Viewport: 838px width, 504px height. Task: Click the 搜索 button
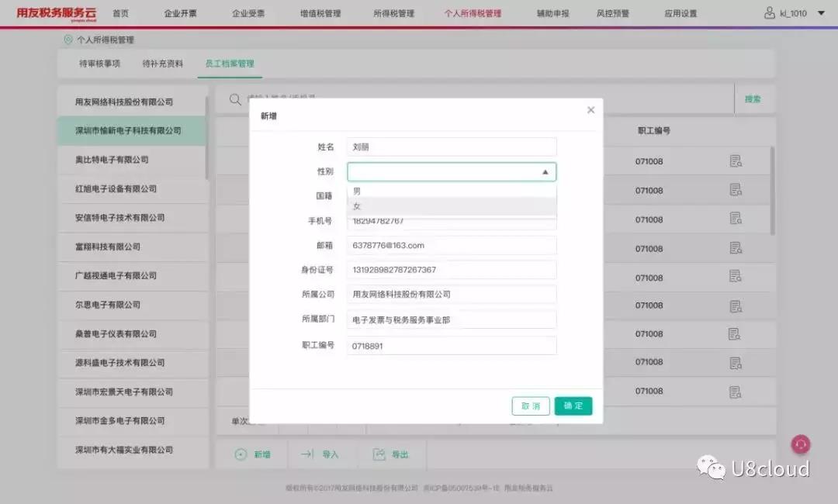pyautogui.click(x=753, y=99)
